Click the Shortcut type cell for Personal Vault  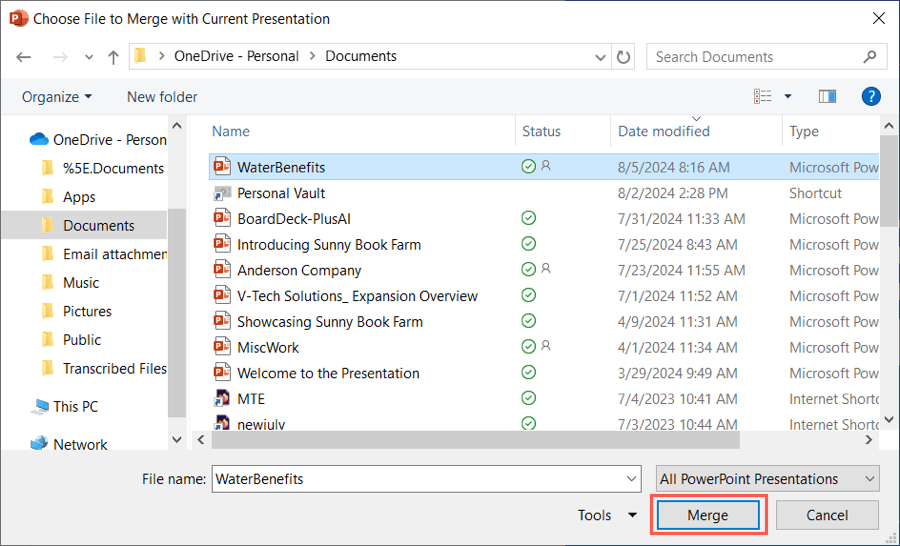click(815, 193)
